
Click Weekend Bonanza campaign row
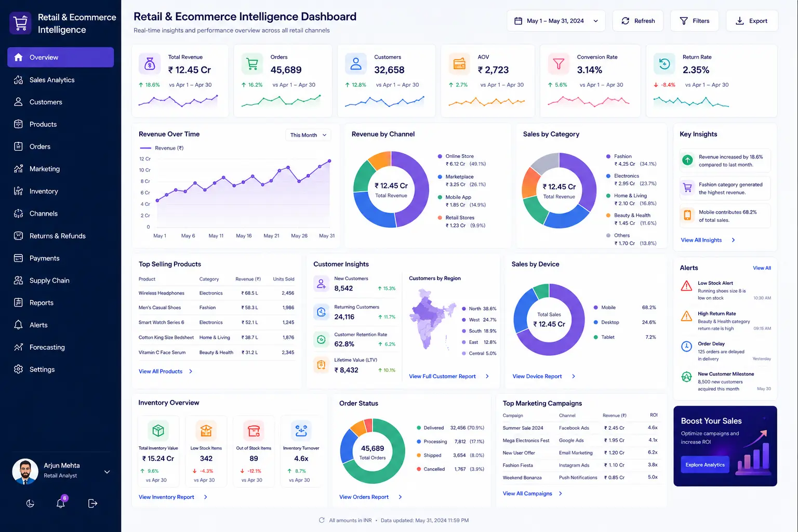(580, 477)
